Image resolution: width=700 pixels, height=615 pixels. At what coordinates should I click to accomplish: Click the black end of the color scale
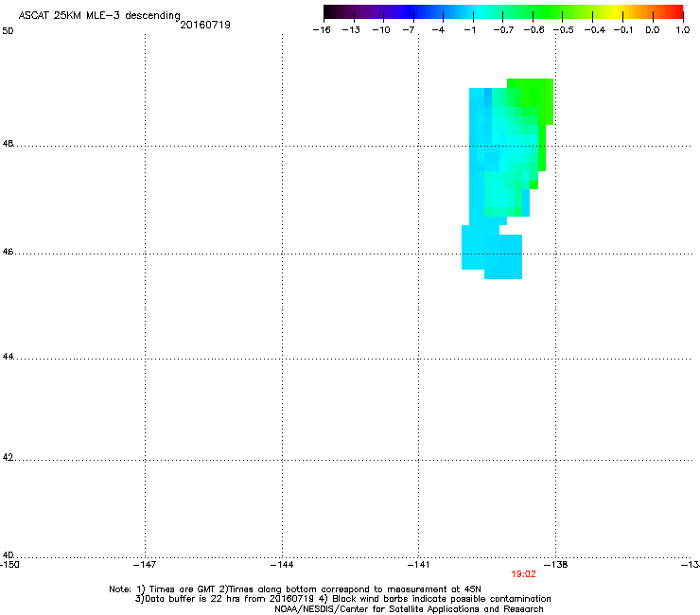click(328, 11)
